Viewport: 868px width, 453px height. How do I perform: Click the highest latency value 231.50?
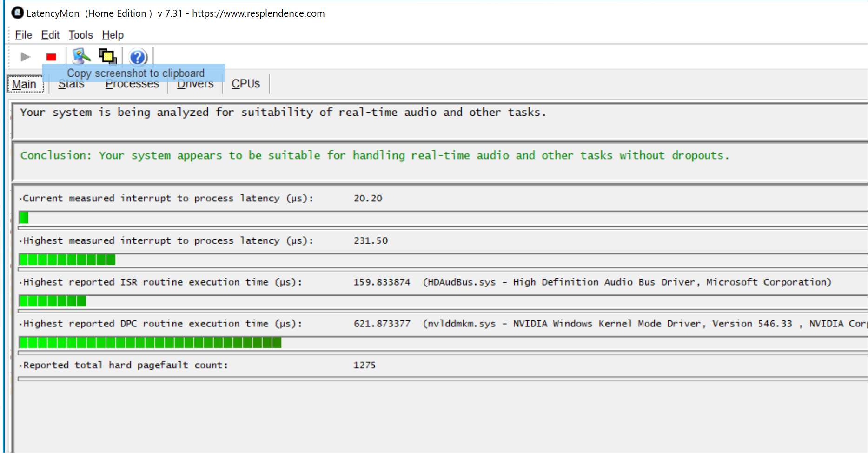tap(371, 240)
